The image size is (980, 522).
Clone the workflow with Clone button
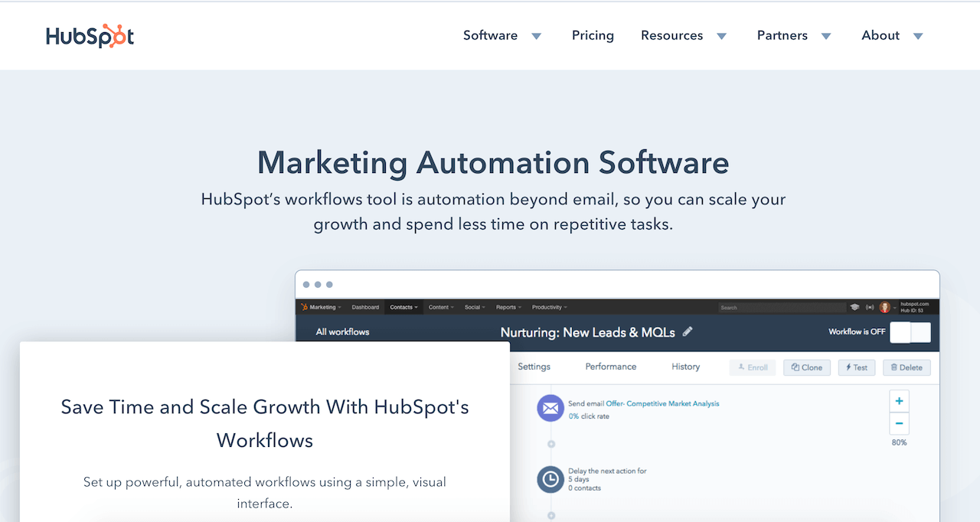[807, 367]
